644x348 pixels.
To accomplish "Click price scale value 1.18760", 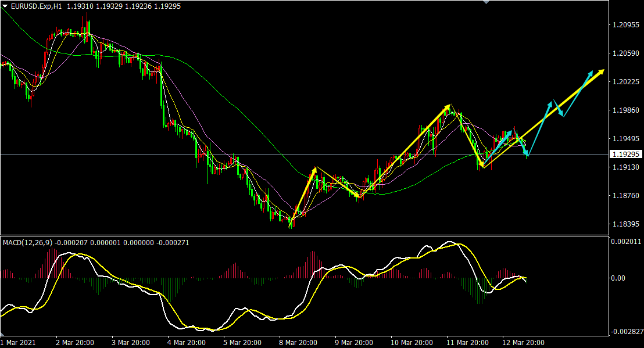I will 626,195.
